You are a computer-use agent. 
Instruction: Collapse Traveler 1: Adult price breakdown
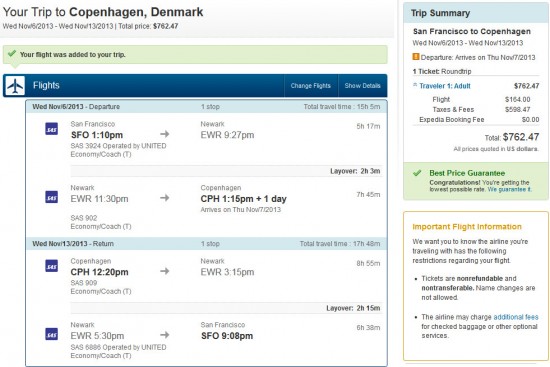pos(415,85)
